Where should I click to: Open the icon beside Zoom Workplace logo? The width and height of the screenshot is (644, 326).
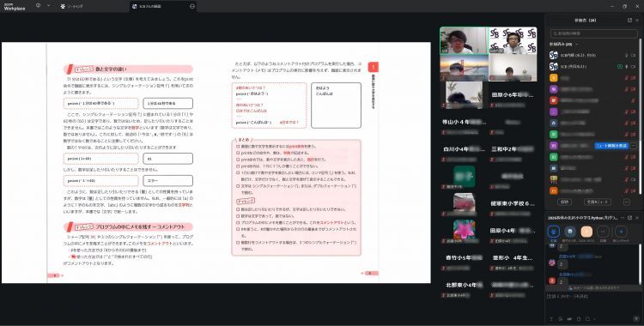38,6
